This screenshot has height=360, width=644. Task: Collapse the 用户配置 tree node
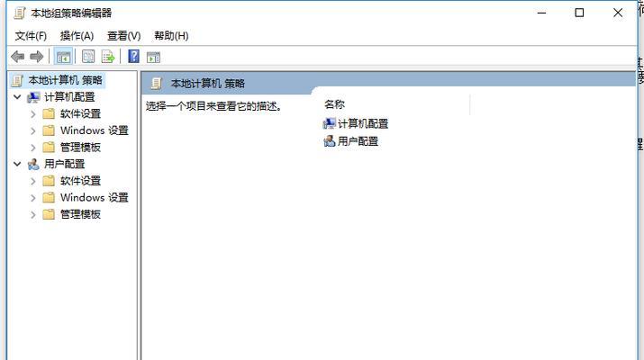click(x=17, y=164)
